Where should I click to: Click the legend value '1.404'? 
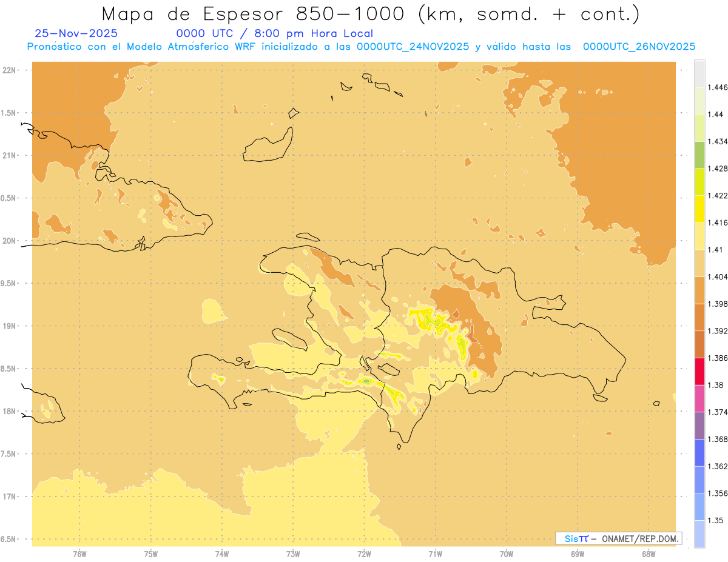(x=718, y=276)
